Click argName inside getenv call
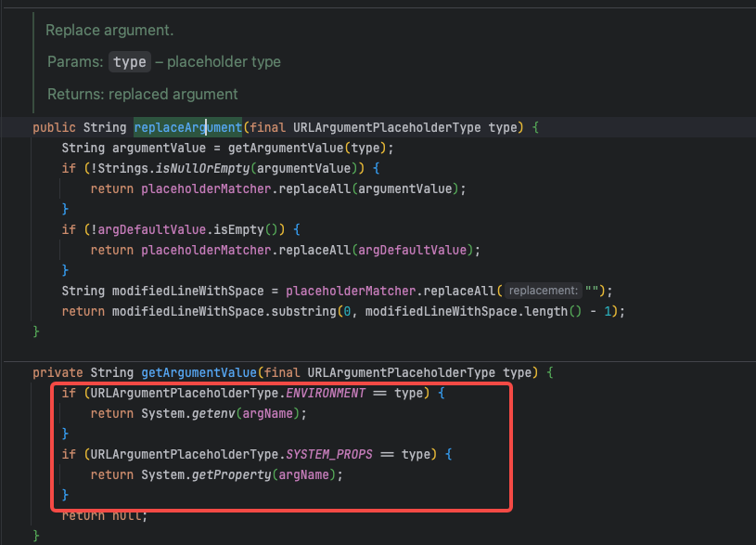 click(x=267, y=414)
